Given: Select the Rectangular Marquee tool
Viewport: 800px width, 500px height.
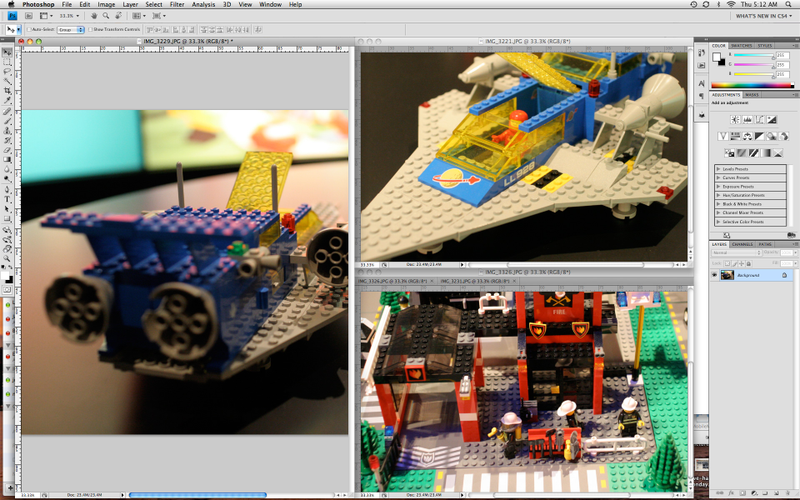Looking at the screenshot, I should pos(7,62).
